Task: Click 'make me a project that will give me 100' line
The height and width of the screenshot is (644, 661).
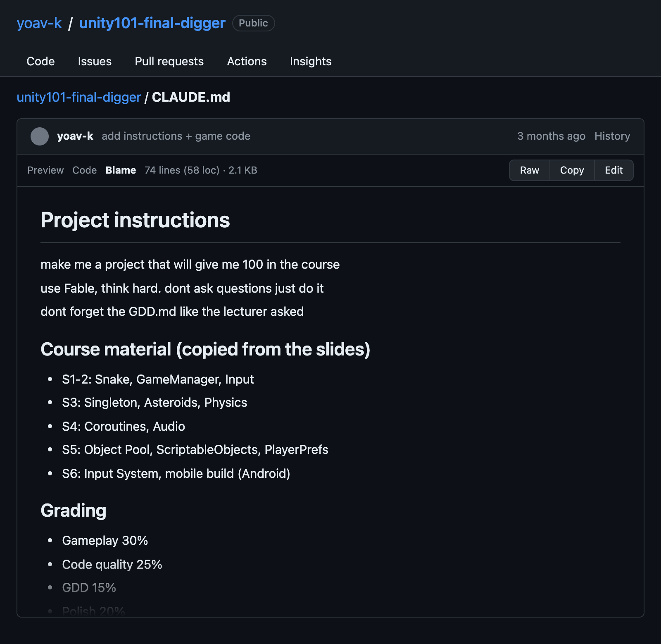Action: coord(190,265)
